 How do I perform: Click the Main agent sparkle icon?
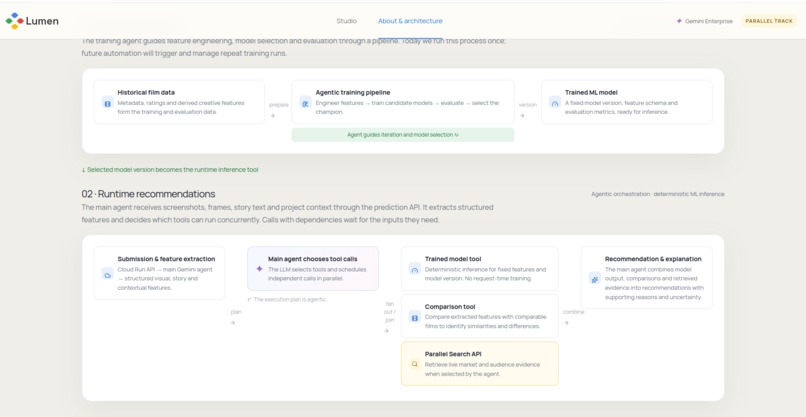click(260, 268)
